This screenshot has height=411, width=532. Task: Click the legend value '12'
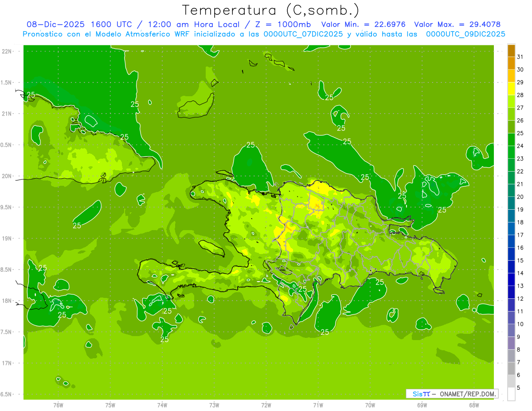(520, 298)
